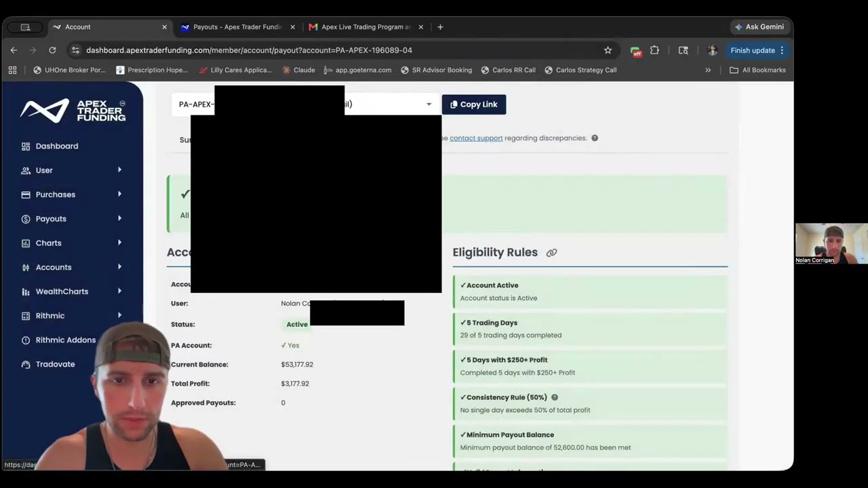Click the browser back arrow
This screenshot has width=868, height=488.
point(14,50)
